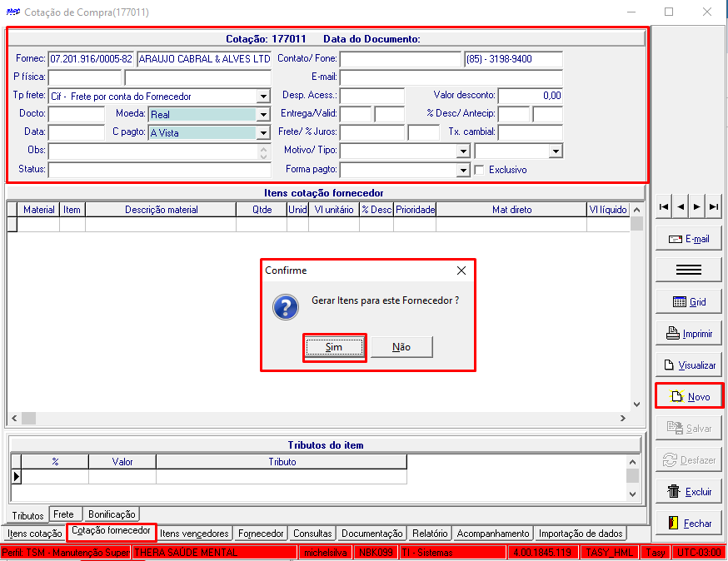Screen dimensions: 728x561
Task: Expand the Motivo dropdown
Action: pos(463,151)
